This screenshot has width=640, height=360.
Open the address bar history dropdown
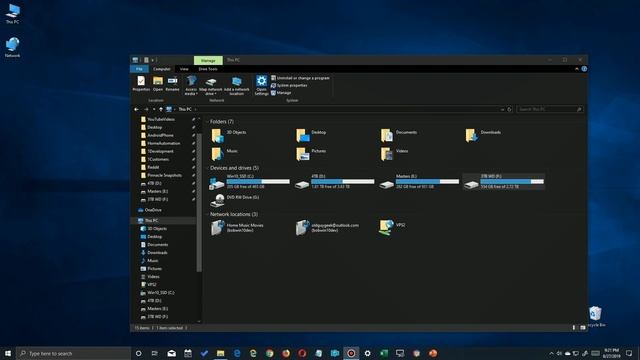(502, 109)
